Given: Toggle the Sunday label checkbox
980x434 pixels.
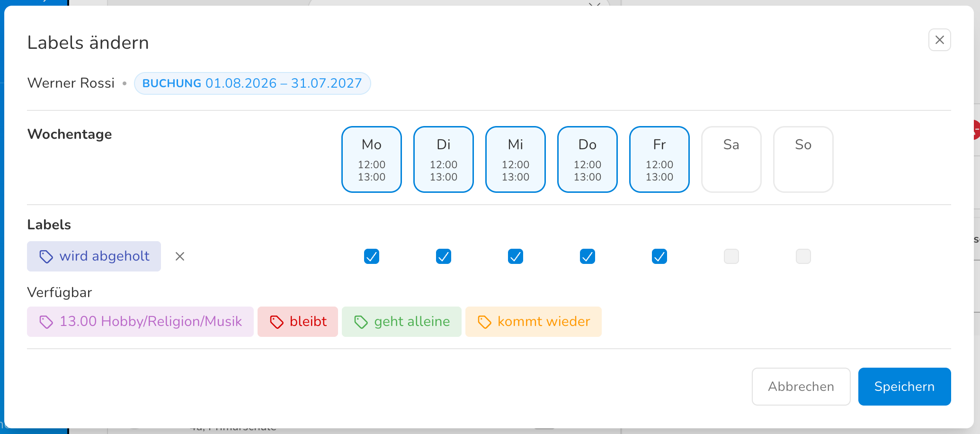Looking at the screenshot, I should 803,256.
